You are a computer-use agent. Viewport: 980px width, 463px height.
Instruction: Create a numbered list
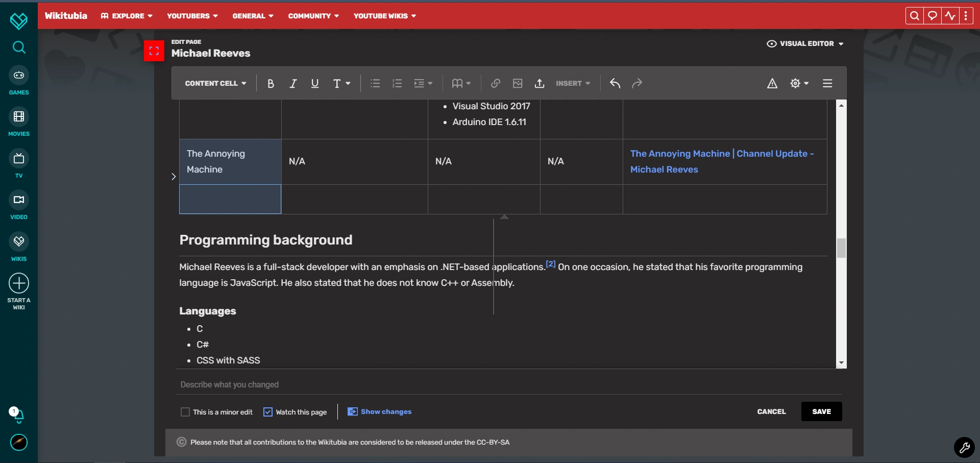(397, 83)
